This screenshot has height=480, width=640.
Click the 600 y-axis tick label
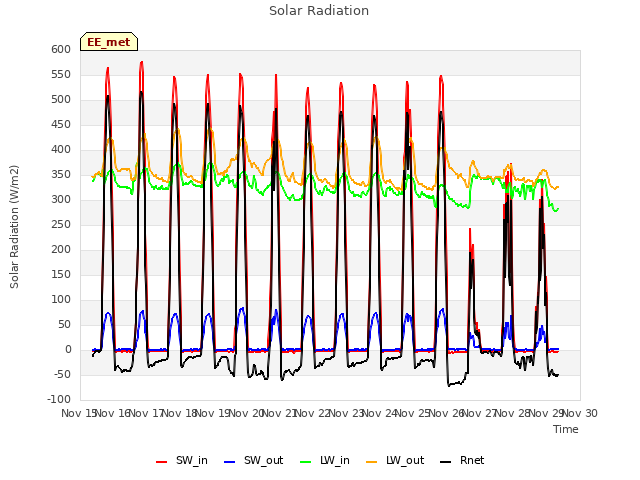point(61,49)
